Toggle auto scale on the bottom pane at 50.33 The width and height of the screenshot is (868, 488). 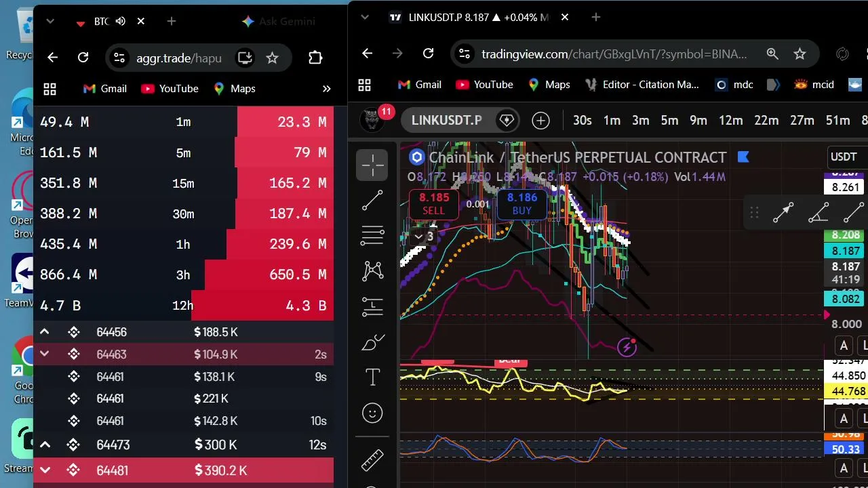coord(844,468)
